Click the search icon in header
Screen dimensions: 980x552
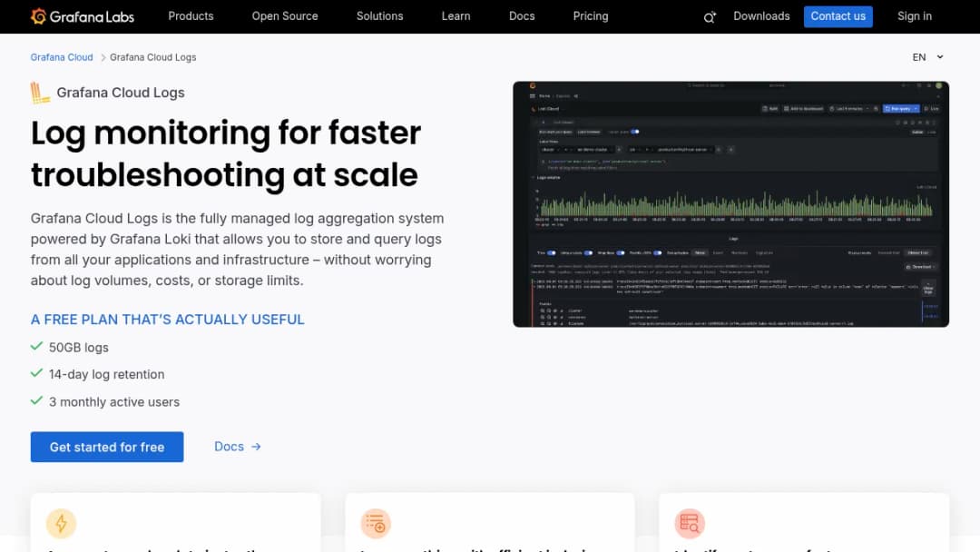[710, 17]
